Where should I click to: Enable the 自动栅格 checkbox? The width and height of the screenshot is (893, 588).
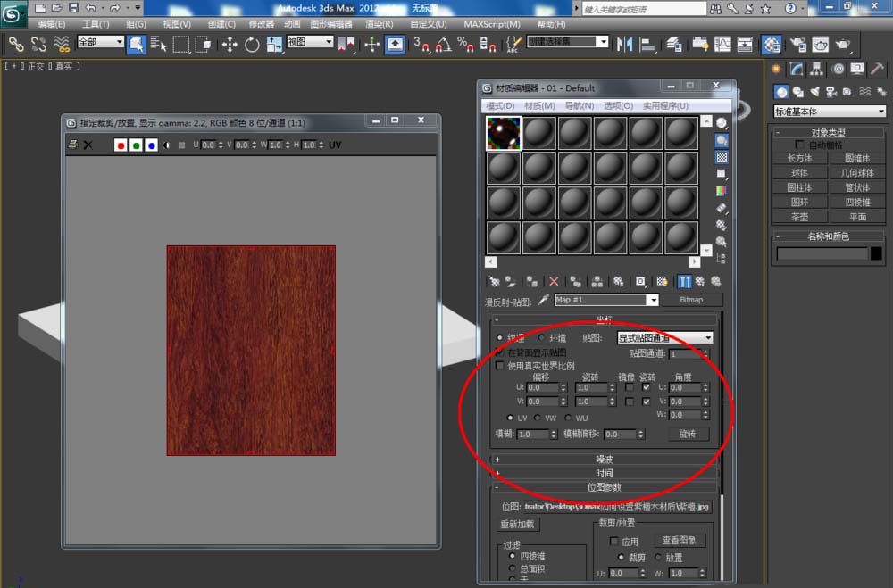point(799,145)
